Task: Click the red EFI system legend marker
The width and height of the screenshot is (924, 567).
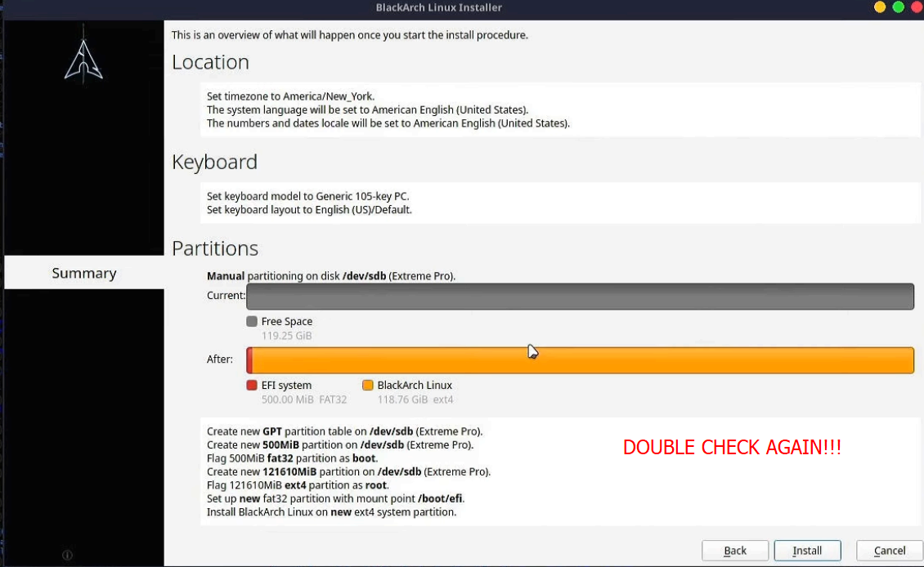Action: 251,385
